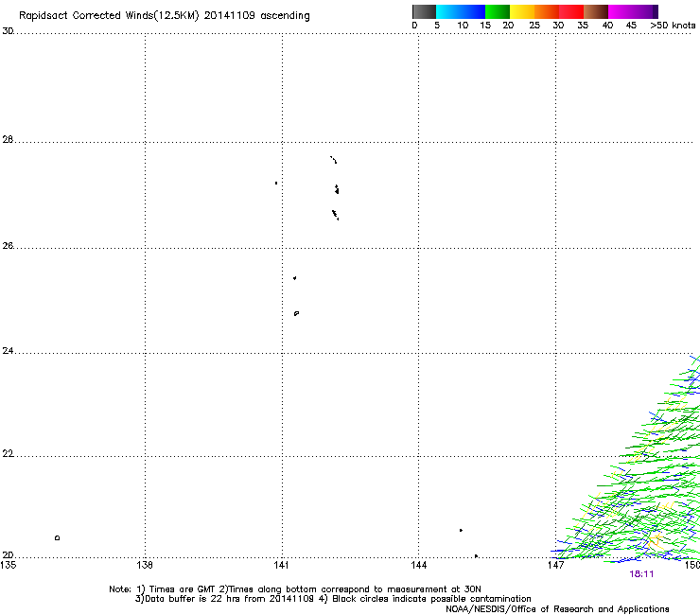This screenshot has height=615, width=700.
Task: Click the orange 25-30 knots color swatch
Action: tap(547, 11)
